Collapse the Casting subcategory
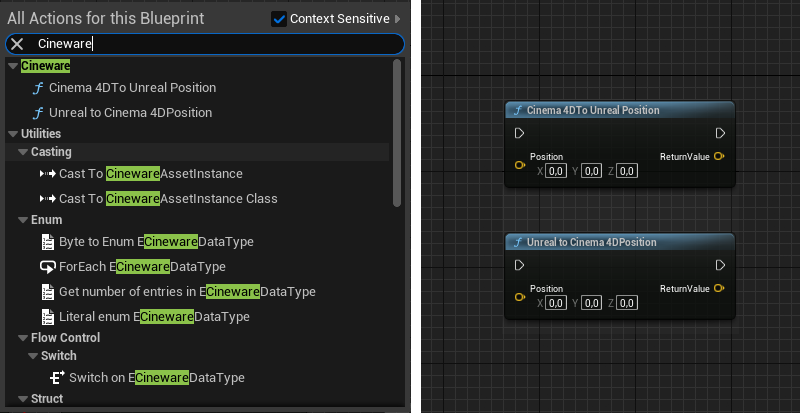Image resolution: width=800 pixels, height=413 pixels. point(22,152)
